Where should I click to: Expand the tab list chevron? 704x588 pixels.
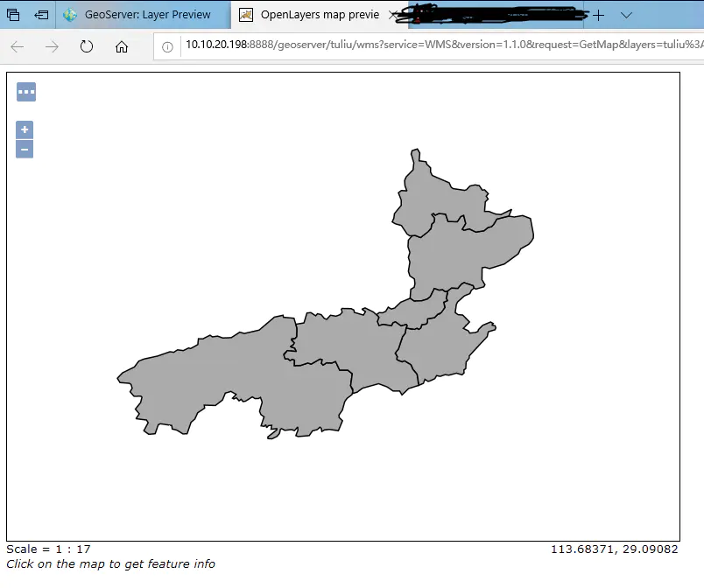click(626, 16)
